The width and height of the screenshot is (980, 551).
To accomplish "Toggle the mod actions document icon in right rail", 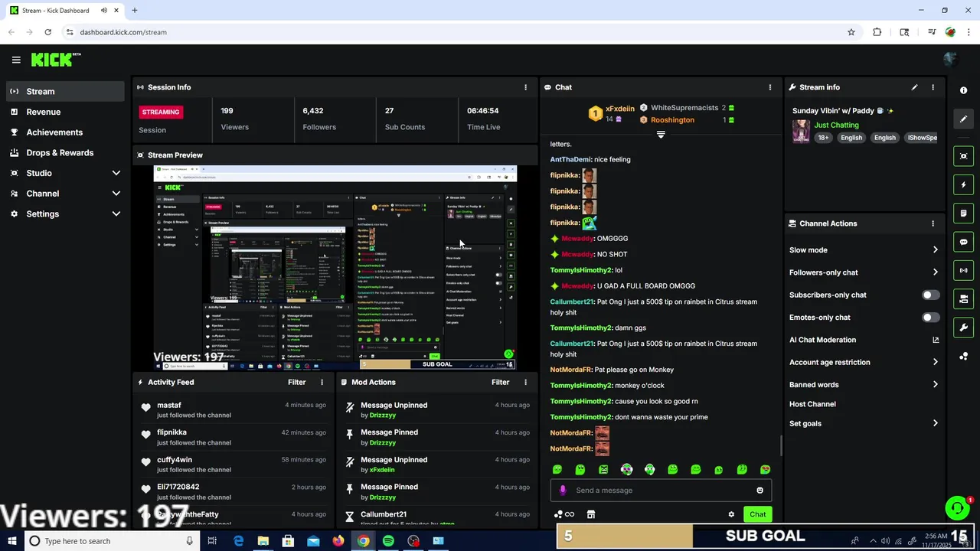I will 963,213.
